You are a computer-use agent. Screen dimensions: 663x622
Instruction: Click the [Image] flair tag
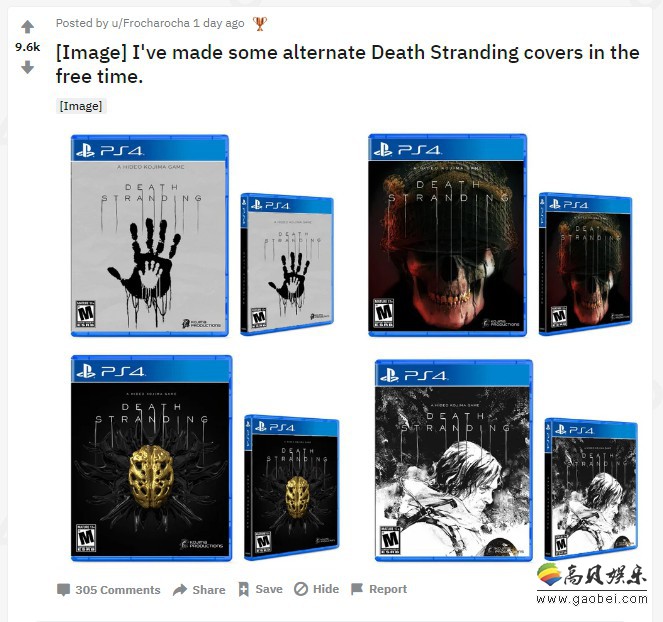[81, 106]
